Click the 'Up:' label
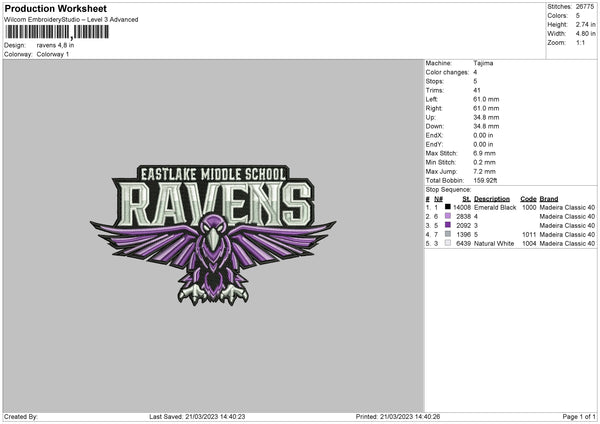600x424 pixels. point(430,117)
